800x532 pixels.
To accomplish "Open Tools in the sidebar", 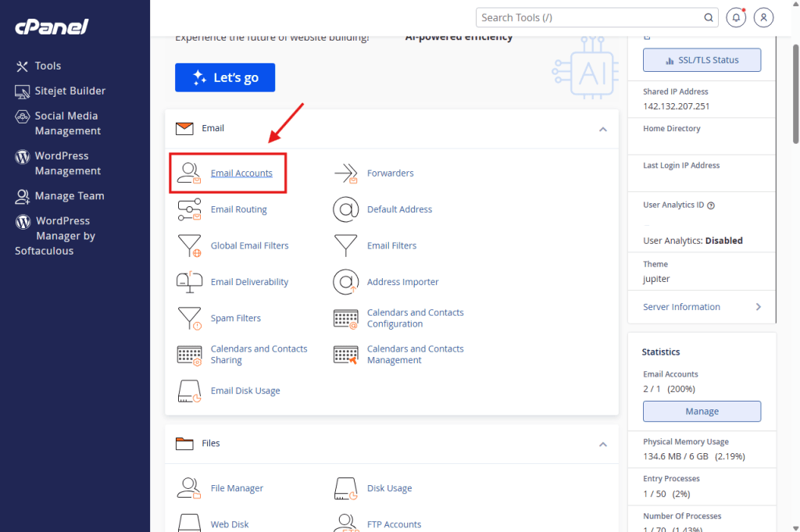I will coord(48,66).
